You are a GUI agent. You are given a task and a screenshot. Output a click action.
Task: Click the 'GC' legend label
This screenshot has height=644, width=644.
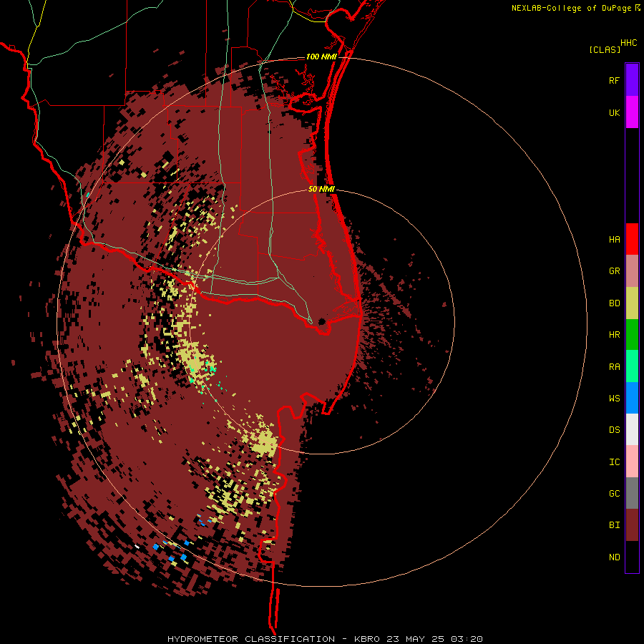pos(614,494)
